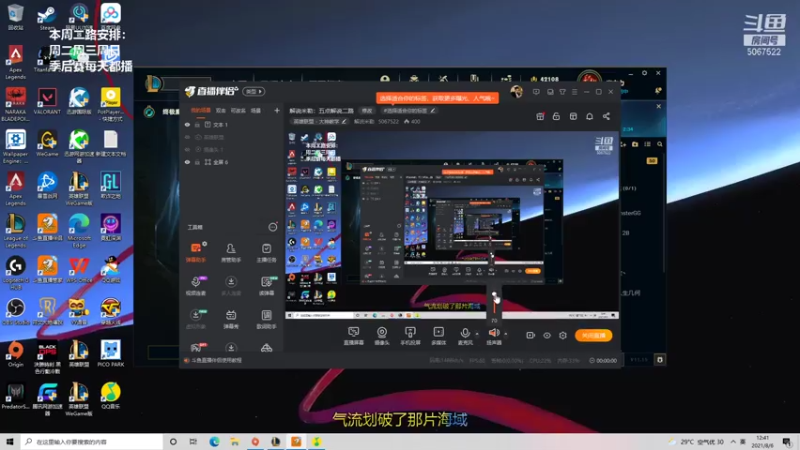
Task: Select the fourth scene tab
Action: [256, 110]
